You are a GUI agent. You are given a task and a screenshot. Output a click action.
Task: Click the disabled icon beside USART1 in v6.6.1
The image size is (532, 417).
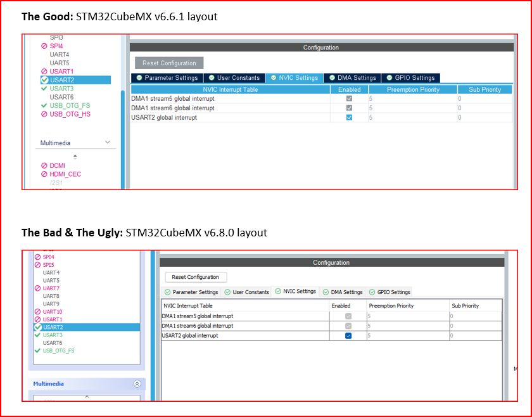pyautogui.click(x=44, y=72)
